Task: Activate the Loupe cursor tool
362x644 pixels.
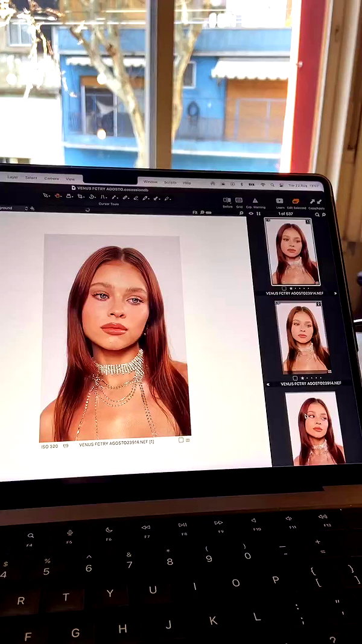Action: 69,196
